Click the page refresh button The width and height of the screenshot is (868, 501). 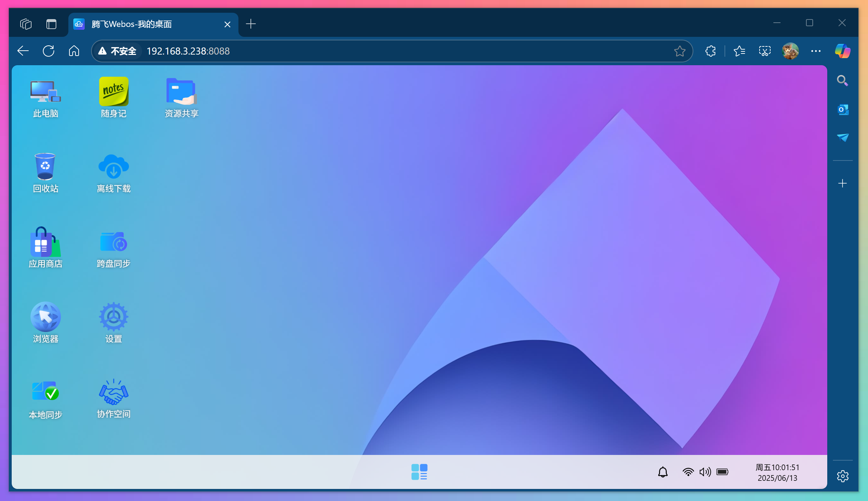49,51
